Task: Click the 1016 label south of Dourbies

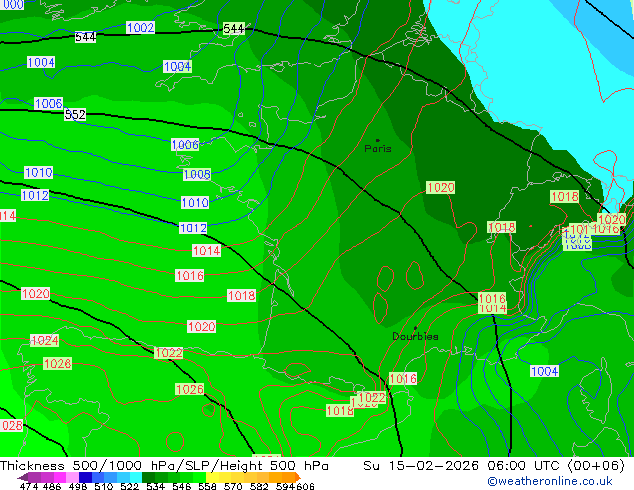Action: click(x=403, y=378)
